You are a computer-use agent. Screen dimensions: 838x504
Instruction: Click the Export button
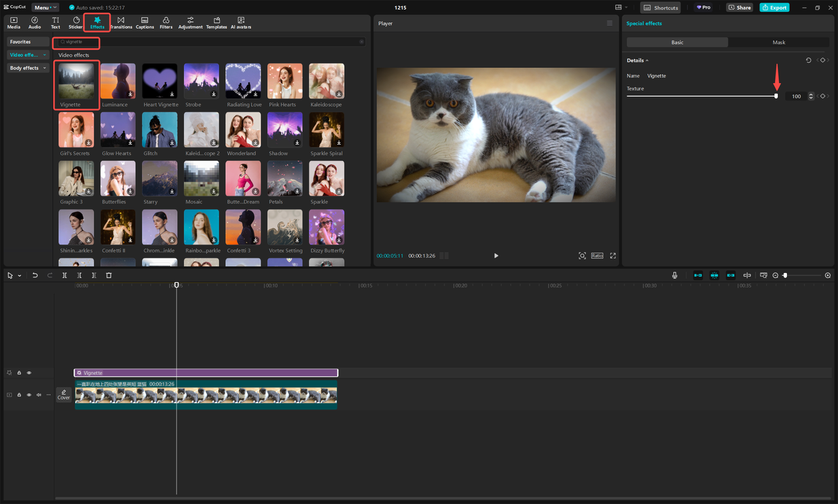tap(774, 7)
